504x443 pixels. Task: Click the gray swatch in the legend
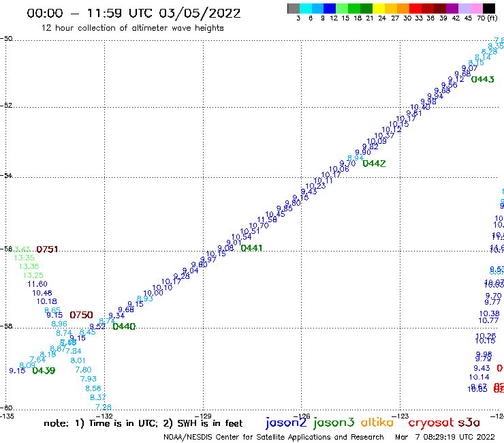click(x=294, y=8)
